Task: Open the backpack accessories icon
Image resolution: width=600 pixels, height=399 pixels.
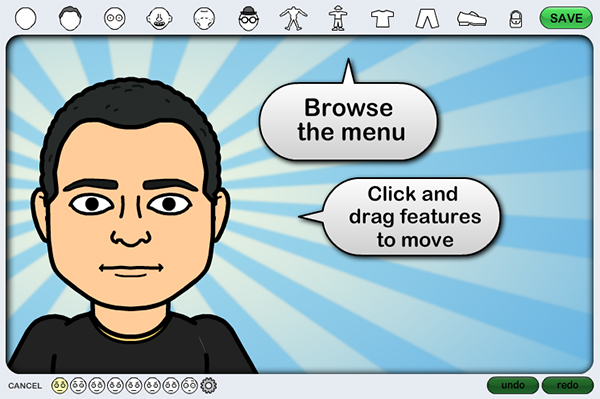Action: [x=515, y=19]
